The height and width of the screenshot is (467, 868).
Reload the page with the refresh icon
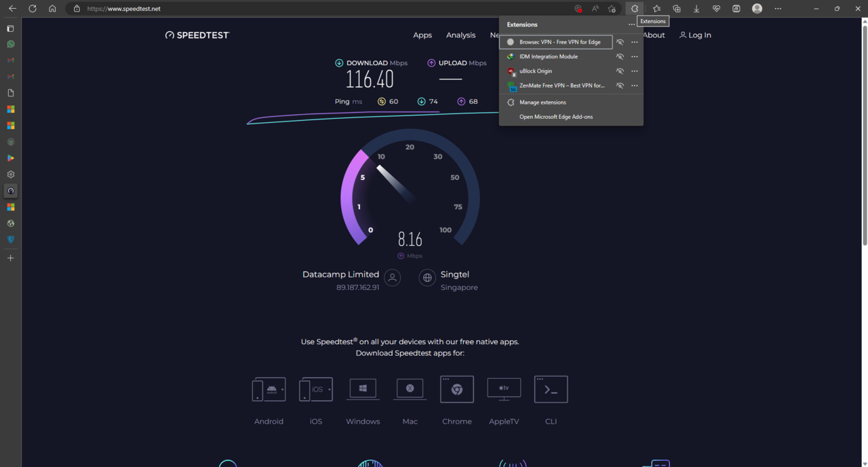click(x=32, y=9)
